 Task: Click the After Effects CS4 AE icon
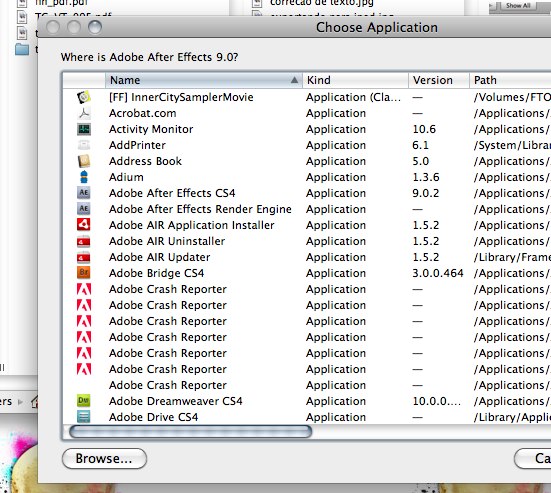pos(84,193)
